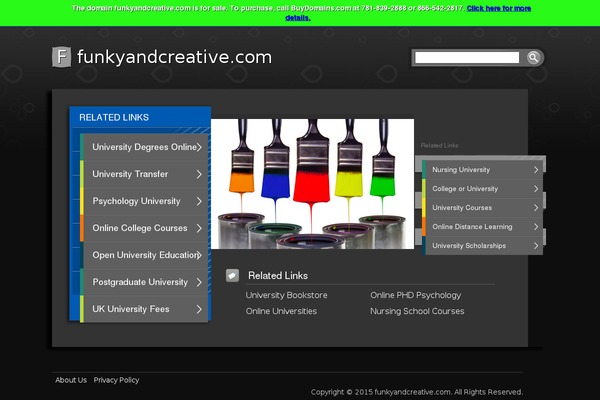The height and width of the screenshot is (400, 600).
Task: Click the tag icon beside Related Links
Action: point(232,275)
